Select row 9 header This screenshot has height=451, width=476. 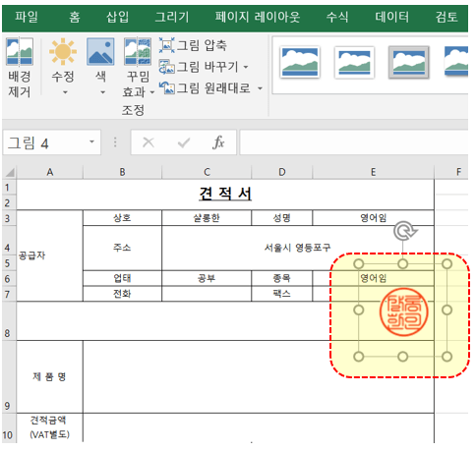(9, 376)
